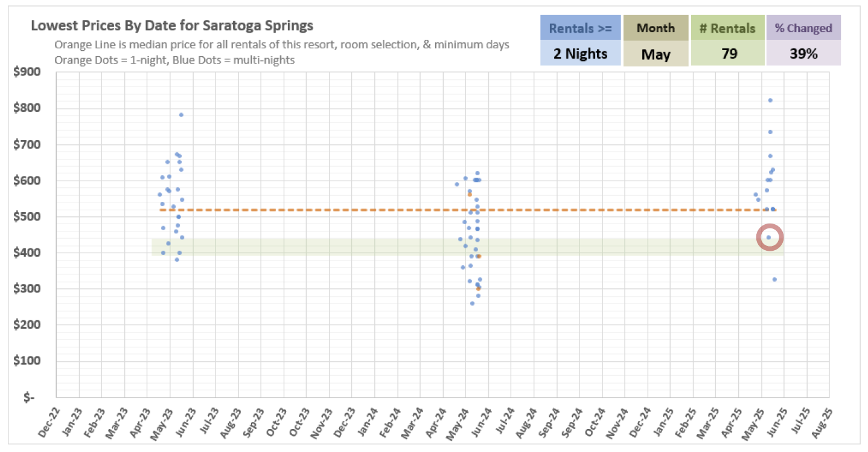This screenshot has height=452, width=868.
Task: Select the 'May' month value cell
Action: 656,54
